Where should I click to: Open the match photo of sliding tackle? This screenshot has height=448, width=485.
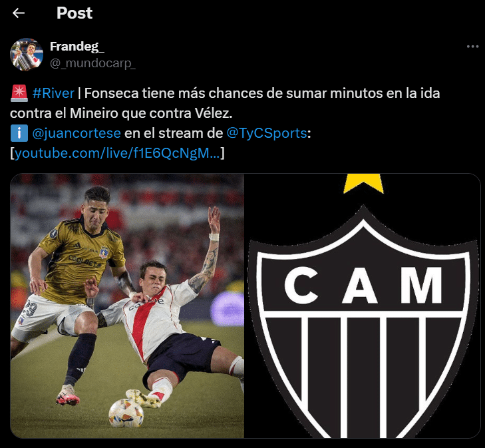point(127,306)
